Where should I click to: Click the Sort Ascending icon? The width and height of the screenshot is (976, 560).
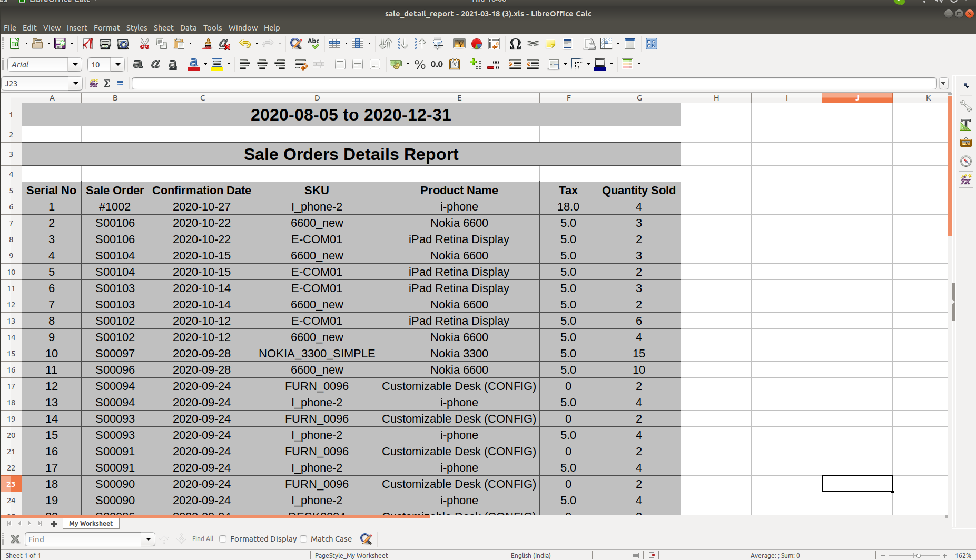403,44
